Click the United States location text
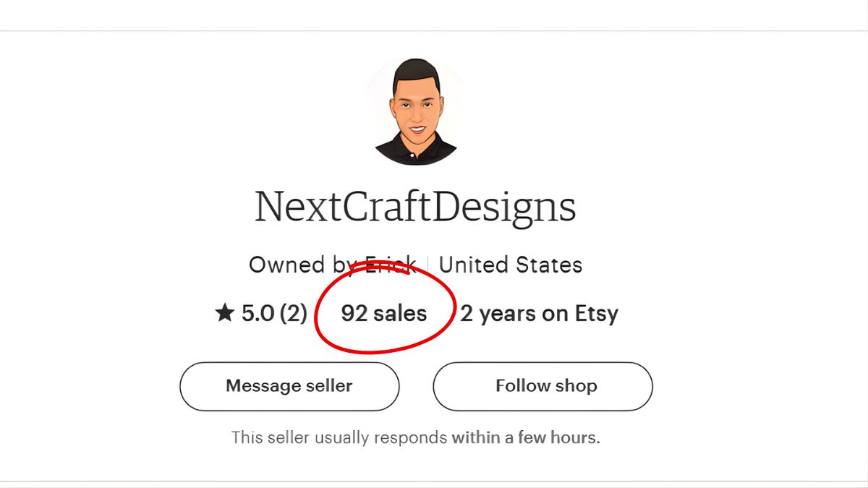Viewport: 868px width, 488px height. coord(510,265)
